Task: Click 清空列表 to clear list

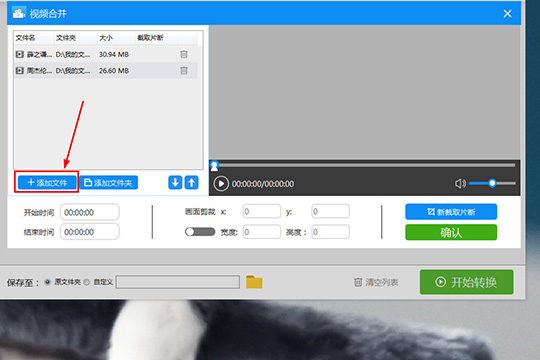Action: [x=376, y=282]
